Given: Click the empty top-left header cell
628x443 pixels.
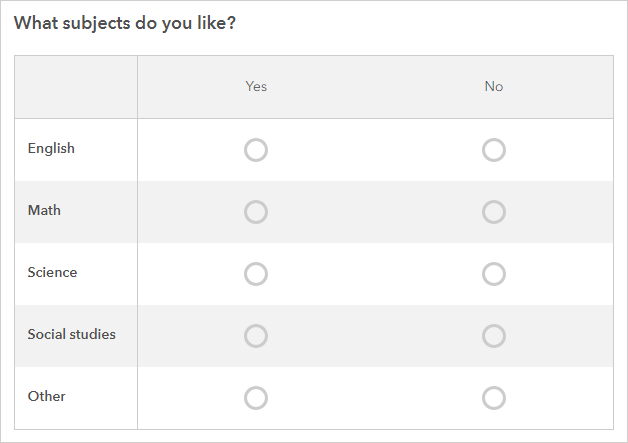Looking at the screenshot, I should [x=76, y=86].
